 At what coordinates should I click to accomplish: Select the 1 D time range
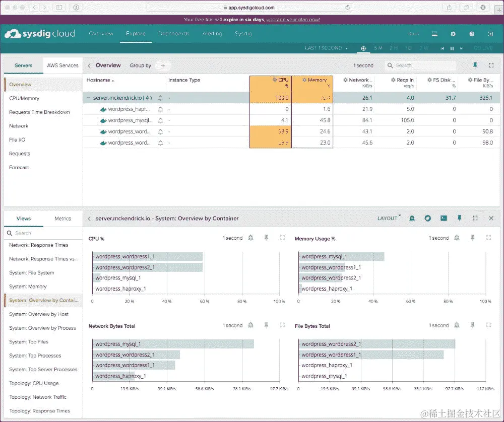point(408,48)
